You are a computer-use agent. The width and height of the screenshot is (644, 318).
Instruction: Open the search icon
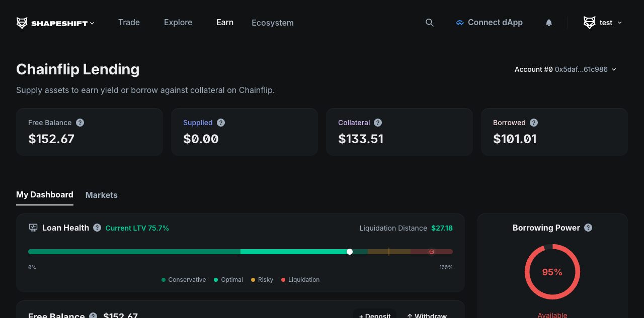[429, 22]
